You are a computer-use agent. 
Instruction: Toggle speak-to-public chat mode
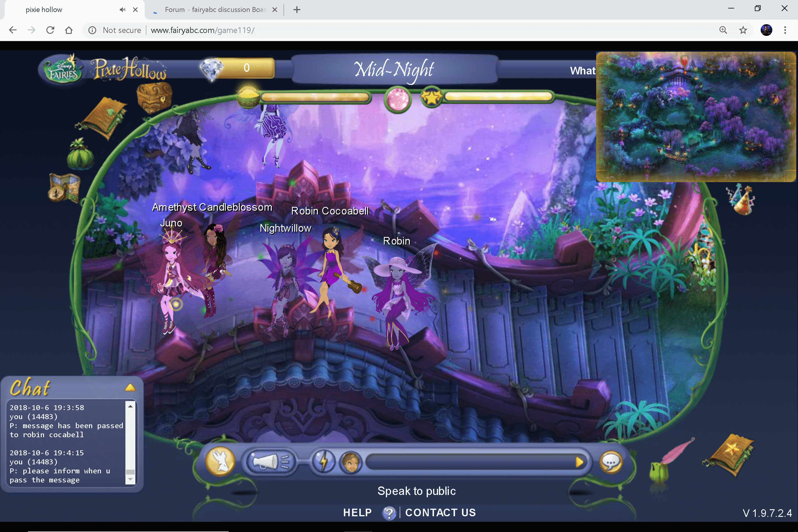[x=416, y=491]
